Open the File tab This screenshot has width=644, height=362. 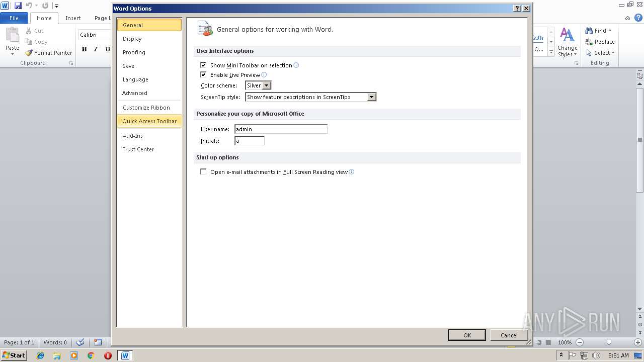pyautogui.click(x=14, y=18)
